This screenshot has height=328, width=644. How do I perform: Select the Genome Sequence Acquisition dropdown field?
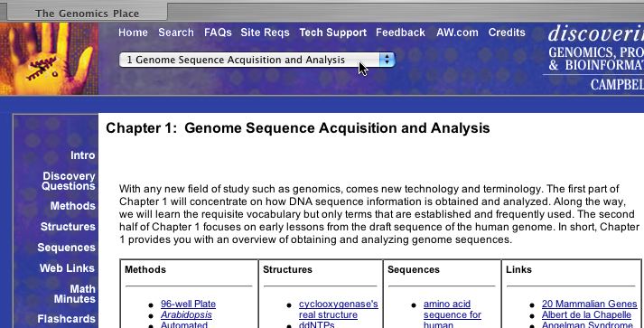pos(257,60)
